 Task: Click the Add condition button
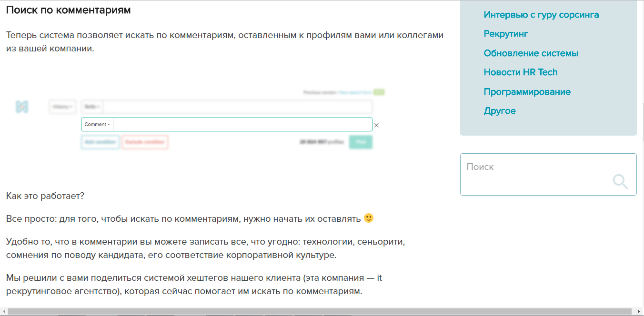100,142
